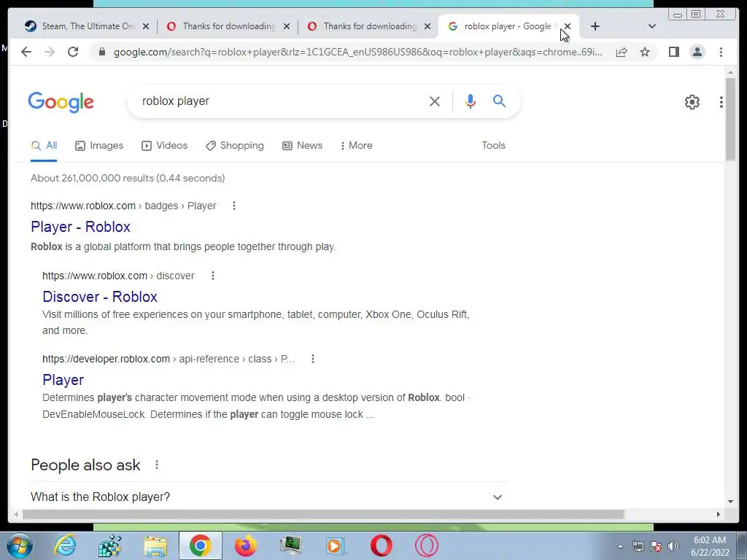Click the roblox.com badges Player URL

[123, 206]
